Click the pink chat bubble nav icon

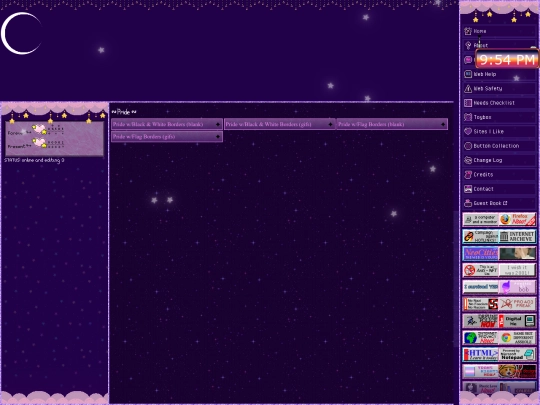point(468,60)
